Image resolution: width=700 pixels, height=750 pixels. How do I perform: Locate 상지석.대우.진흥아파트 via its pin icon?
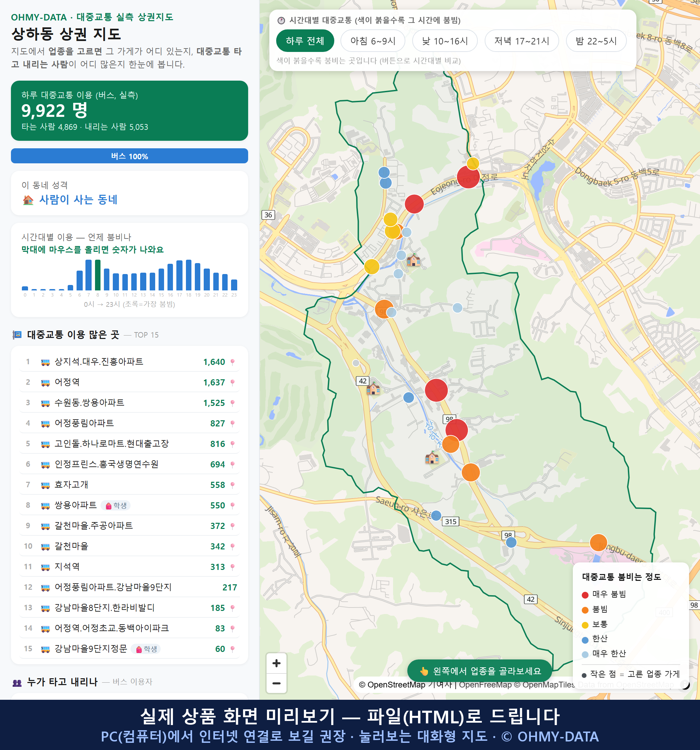coord(232,362)
